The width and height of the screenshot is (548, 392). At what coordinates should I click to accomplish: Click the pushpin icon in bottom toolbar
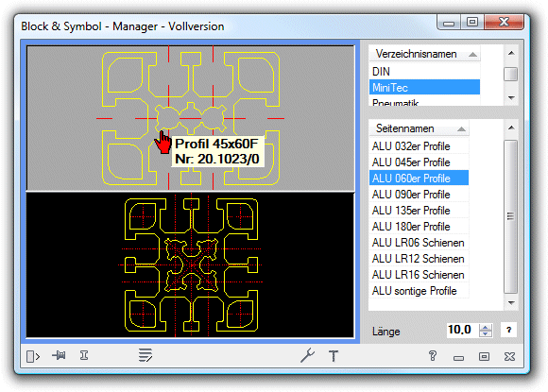(x=59, y=355)
